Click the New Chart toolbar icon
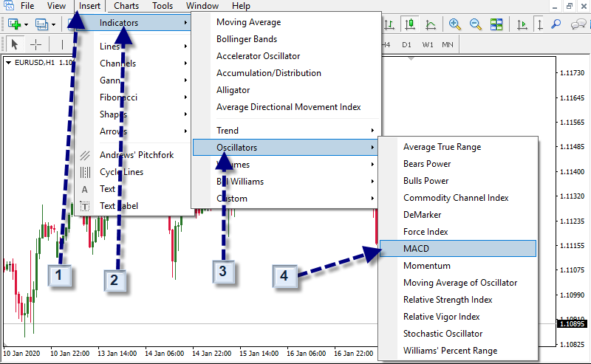Image resolution: width=591 pixels, height=364 pixels. tap(14, 24)
